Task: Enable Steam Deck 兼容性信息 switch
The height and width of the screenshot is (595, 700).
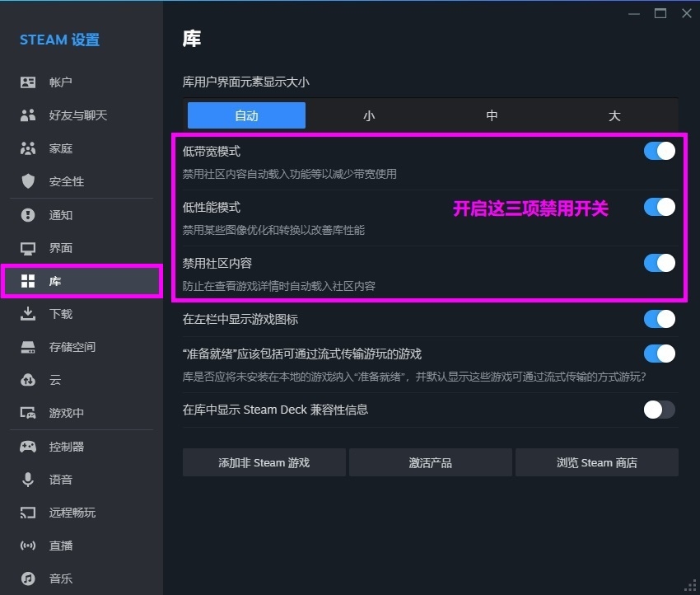Action: [x=660, y=410]
